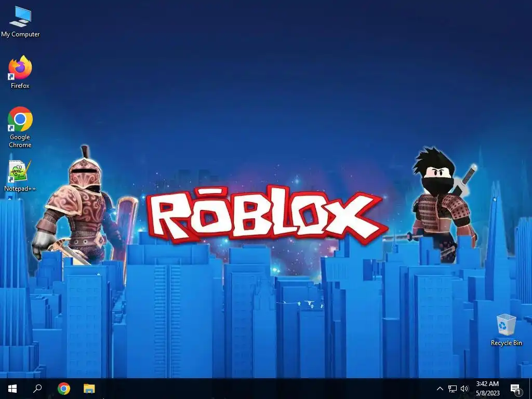This screenshot has height=399, width=532.
Task: Open the Windows Start menu
Action: 12,389
